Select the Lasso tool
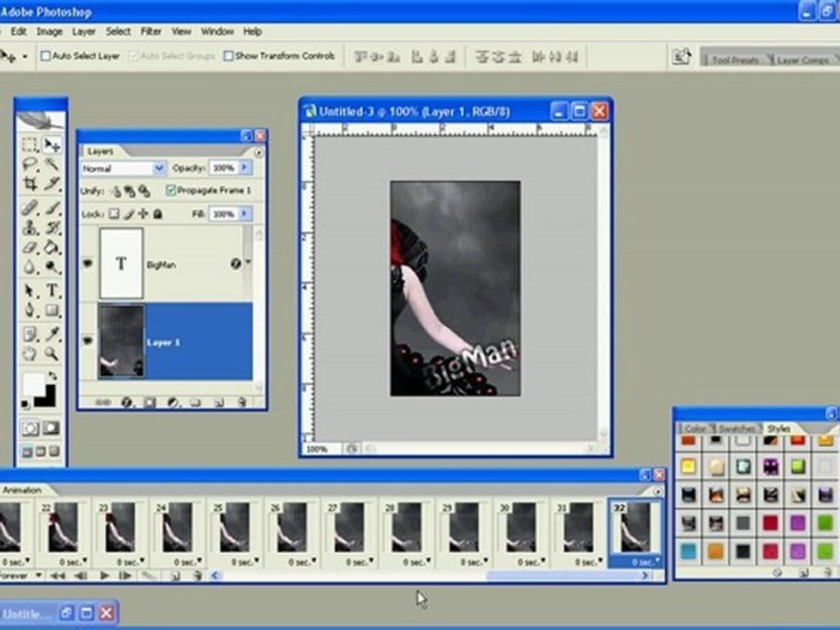This screenshot has height=630, width=840. point(30,164)
